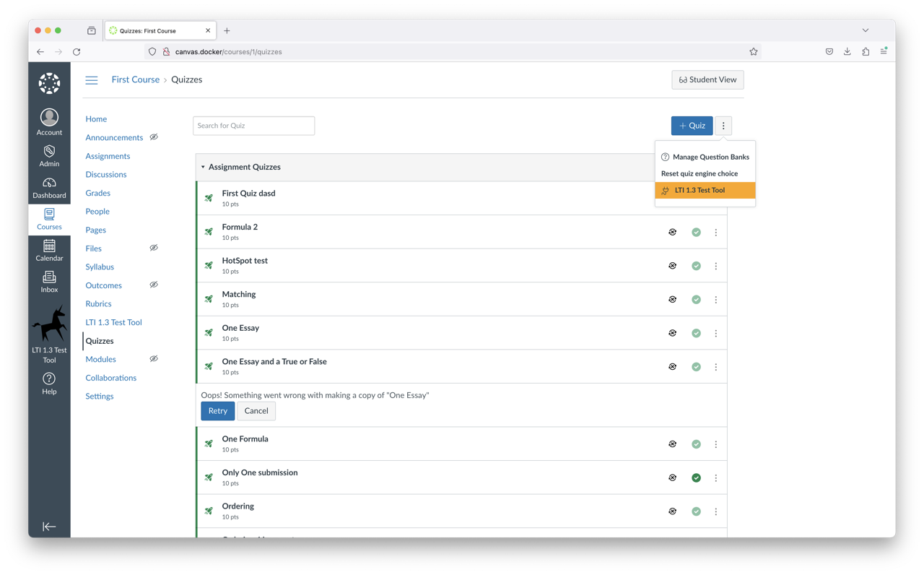Click Retry to copy One Essay again

click(217, 410)
